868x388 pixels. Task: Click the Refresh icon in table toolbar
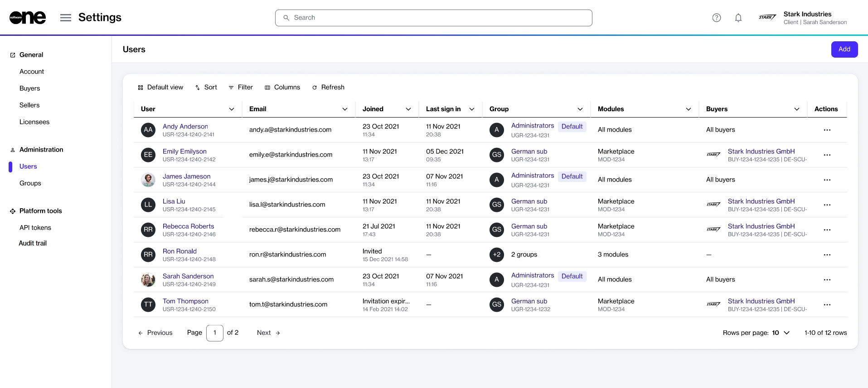[315, 88]
